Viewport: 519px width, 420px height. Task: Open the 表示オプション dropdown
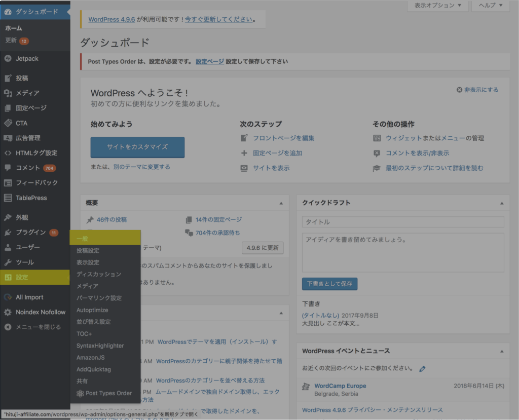[437, 6]
